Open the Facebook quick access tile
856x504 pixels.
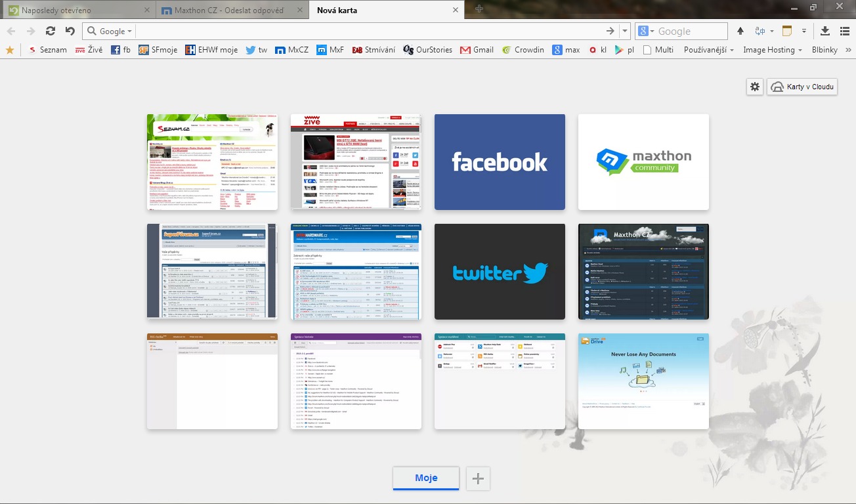(x=500, y=162)
